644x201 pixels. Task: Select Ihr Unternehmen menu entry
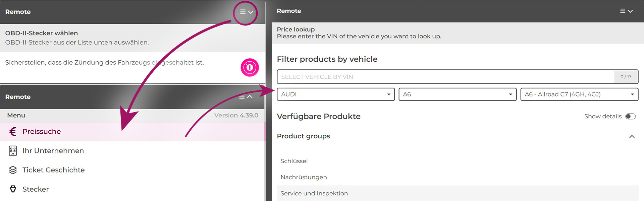coord(53,151)
